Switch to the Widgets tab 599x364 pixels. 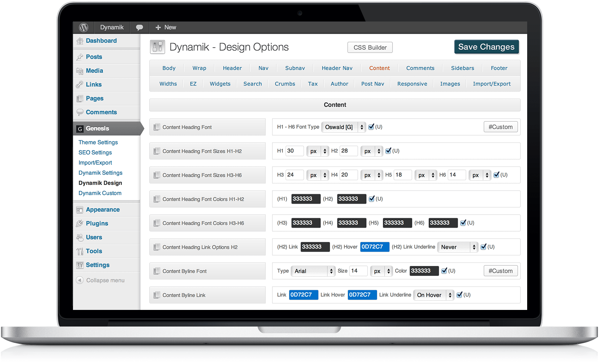[x=220, y=84]
